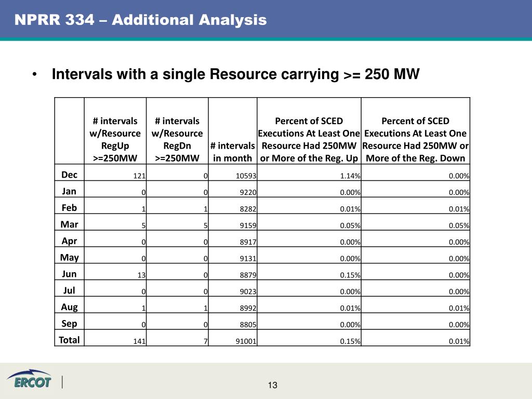Click the value 13 in Jun row
This screenshot has width=532, height=399.
click(x=141, y=275)
